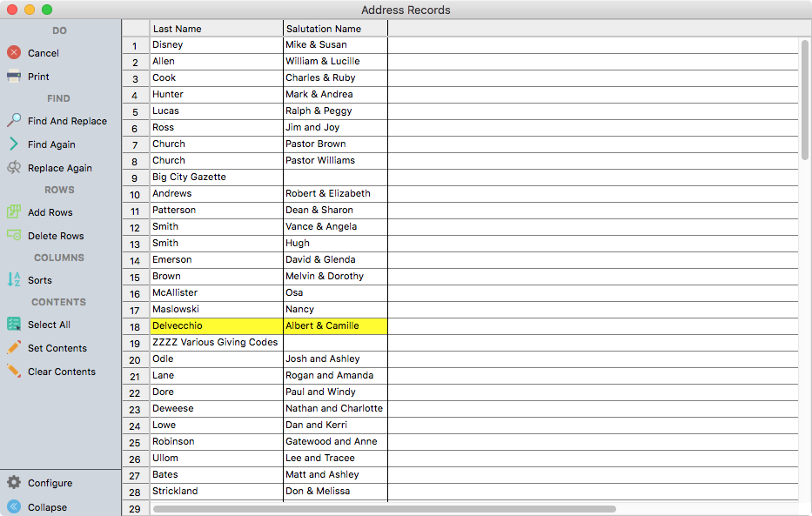The width and height of the screenshot is (812, 516).
Task: Select the Salutation Name column header
Action: click(335, 29)
